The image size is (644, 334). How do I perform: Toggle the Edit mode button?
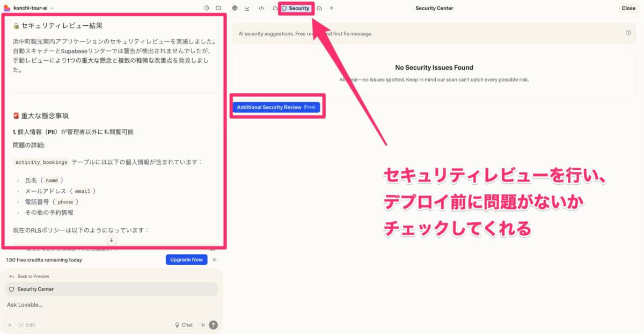[27, 325]
